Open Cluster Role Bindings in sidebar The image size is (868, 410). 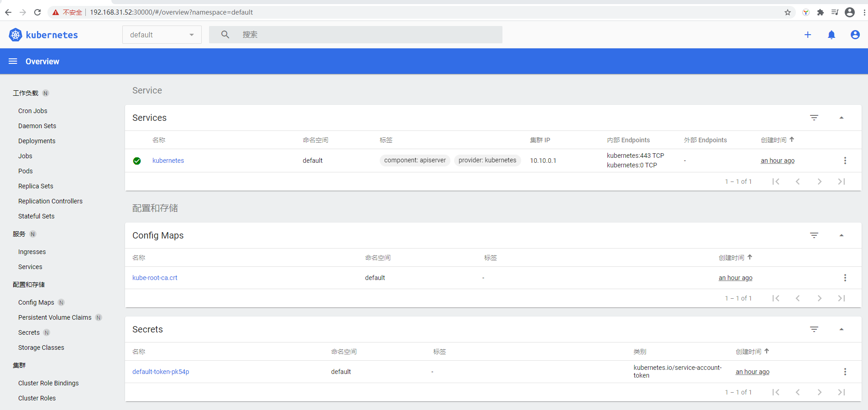(x=48, y=383)
